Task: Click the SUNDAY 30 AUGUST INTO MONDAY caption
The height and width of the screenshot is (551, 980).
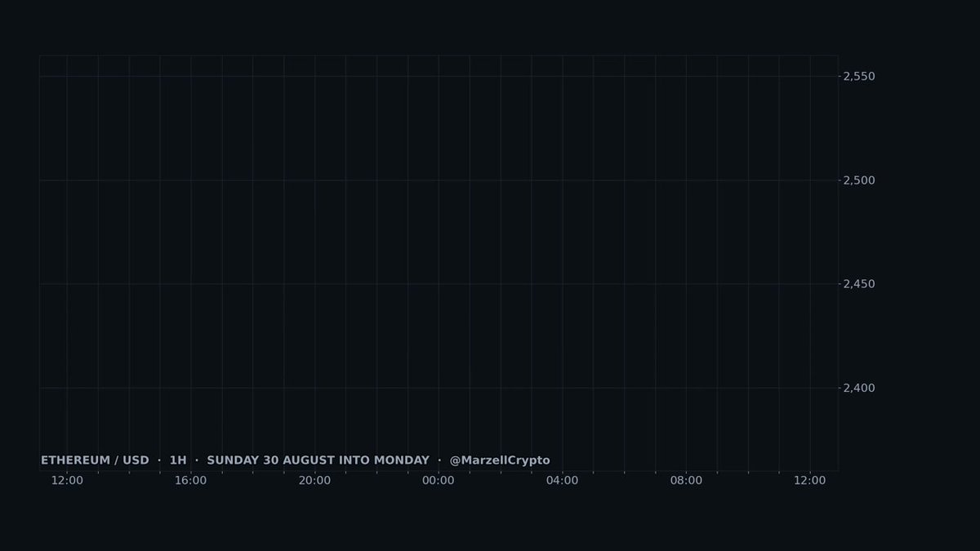Action: pyautogui.click(x=318, y=460)
